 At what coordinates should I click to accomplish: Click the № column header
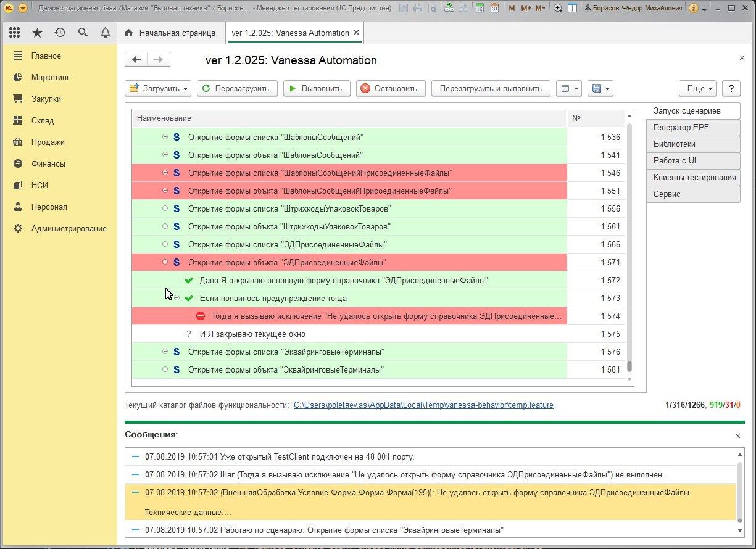596,118
